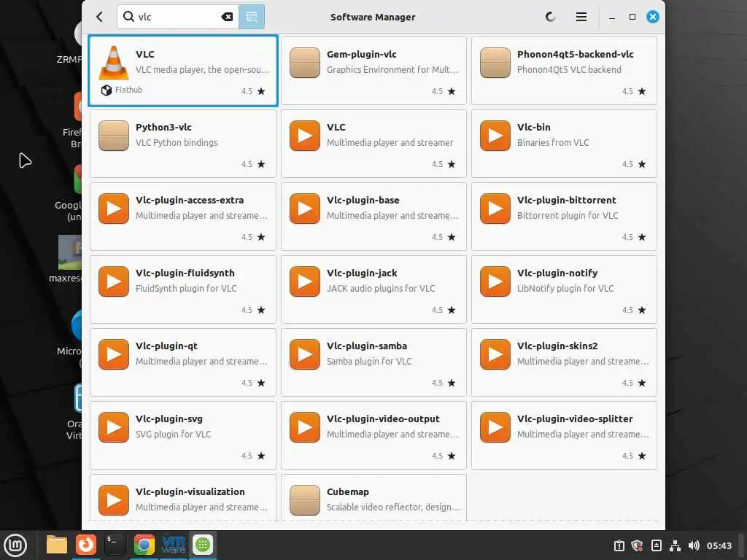The width and height of the screenshot is (747, 560).
Task: Open Terminal from the taskbar
Action: click(x=115, y=545)
